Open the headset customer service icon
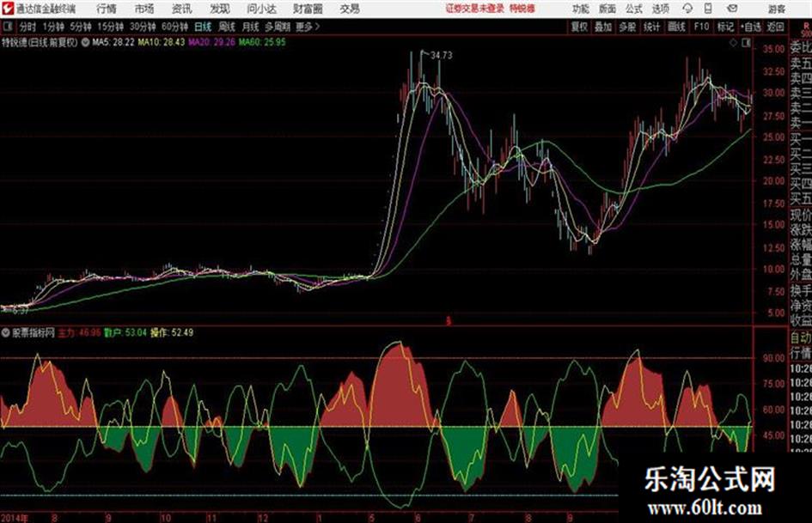Image resolution: width=812 pixels, height=523 pixels. [x=687, y=9]
